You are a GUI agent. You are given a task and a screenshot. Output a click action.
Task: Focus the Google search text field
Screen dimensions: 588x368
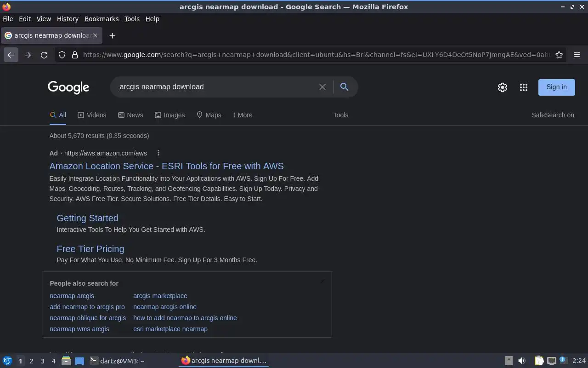216,86
